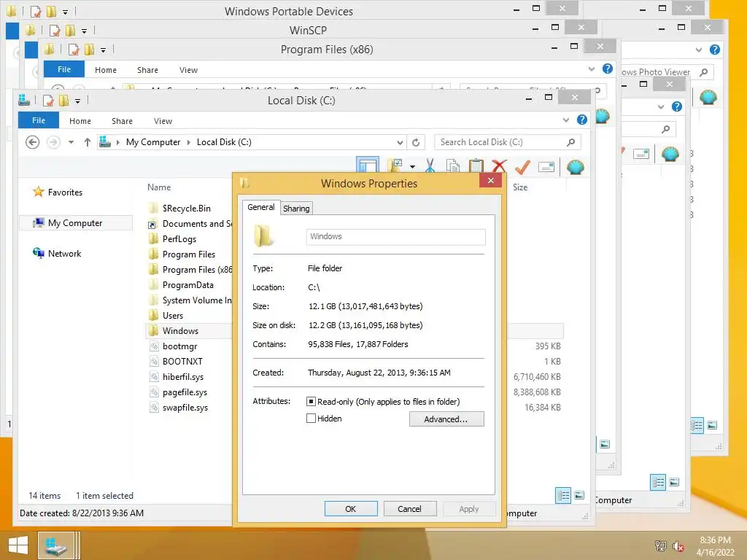Click Quick Access new folder icon in Local Disk title

click(63, 100)
